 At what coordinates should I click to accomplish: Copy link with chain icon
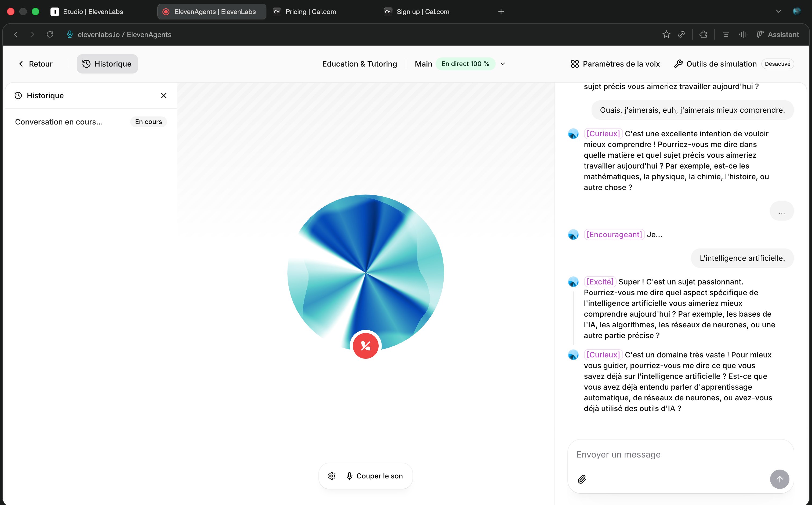click(681, 34)
